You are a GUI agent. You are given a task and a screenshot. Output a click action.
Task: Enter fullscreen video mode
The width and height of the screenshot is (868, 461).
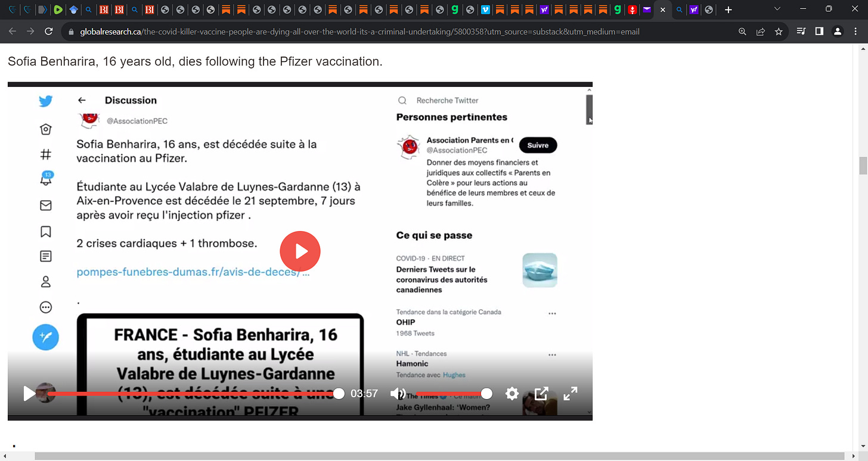[x=571, y=394]
